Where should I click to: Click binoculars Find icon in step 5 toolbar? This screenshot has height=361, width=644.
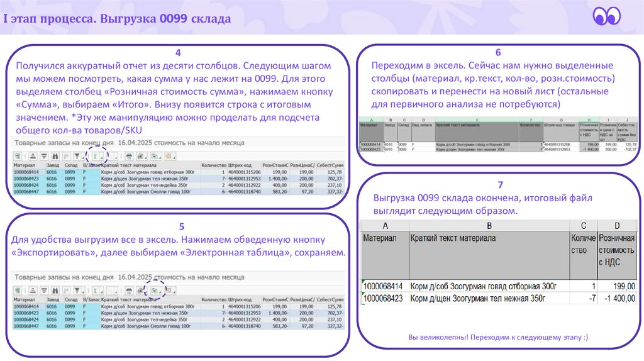(55, 291)
